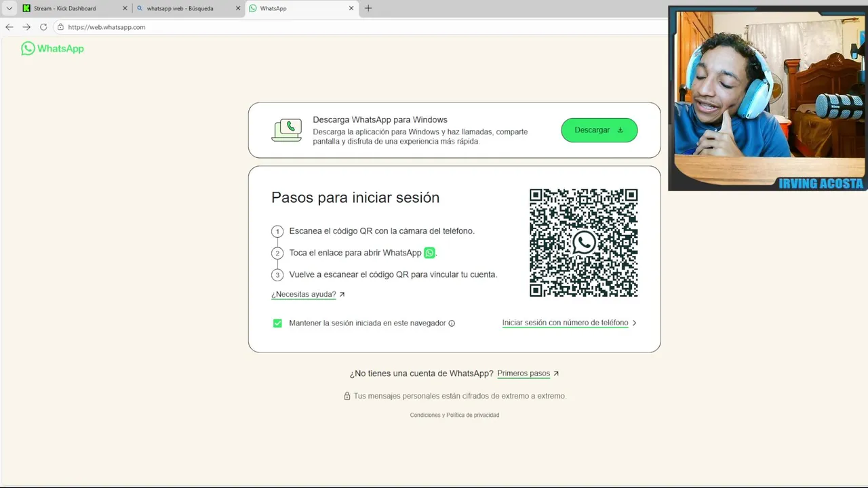Switch to whatsapp web - Búsqueda tab
The image size is (868, 488).
pos(188,8)
